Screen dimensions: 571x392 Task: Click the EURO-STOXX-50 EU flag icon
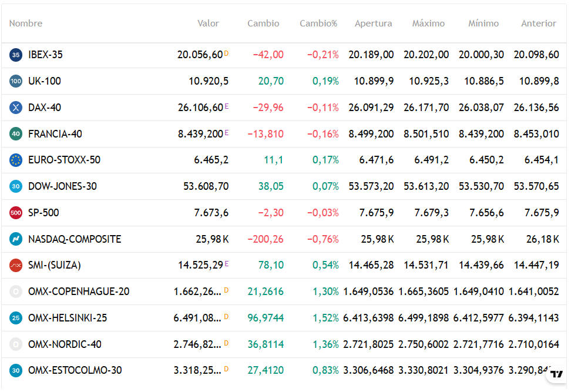tap(16, 160)
